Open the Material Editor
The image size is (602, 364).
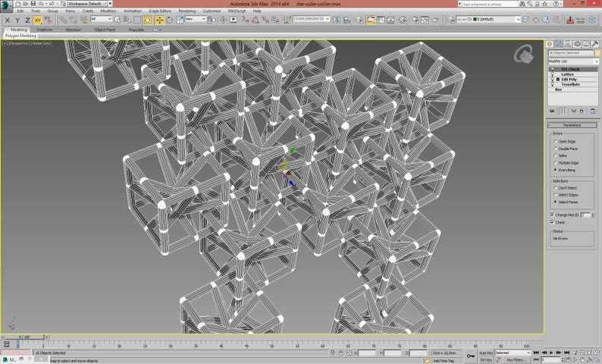click(403, 20)
